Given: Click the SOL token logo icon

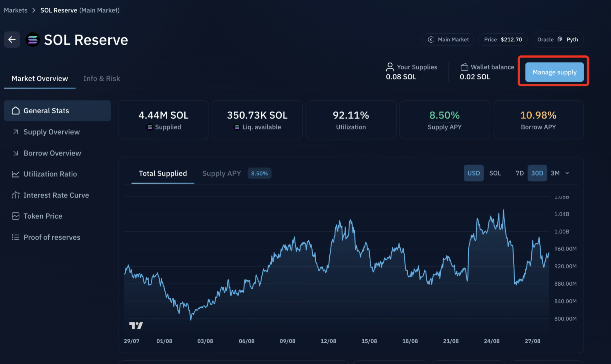Looking at the screenshot, I should click(33, 40).
